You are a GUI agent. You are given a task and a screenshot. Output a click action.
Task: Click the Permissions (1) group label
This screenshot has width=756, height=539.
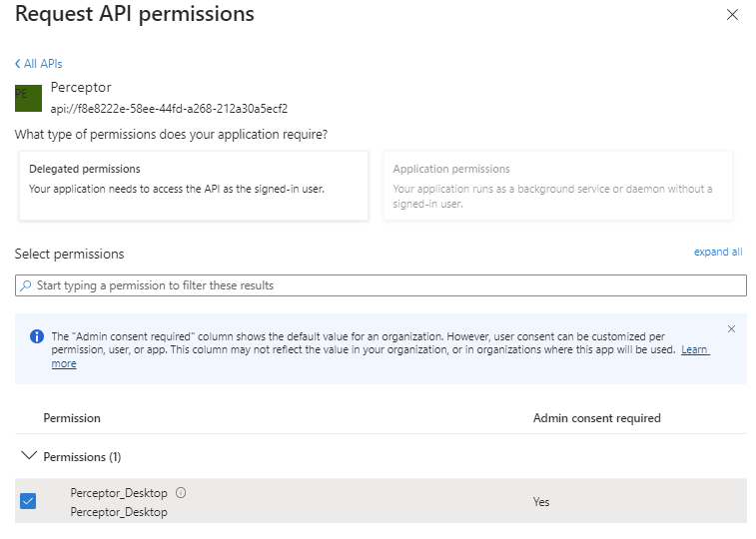(82, 456)
